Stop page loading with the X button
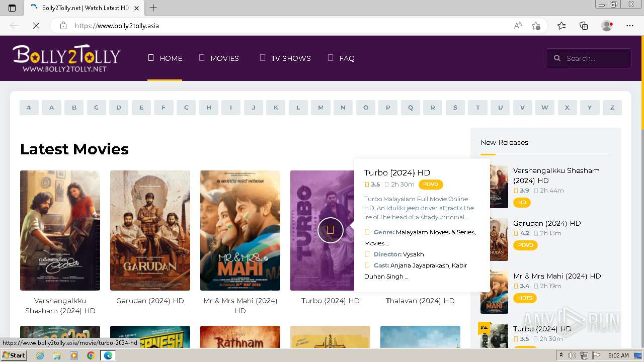The image size is (644, 362). [x=36, y=26]
